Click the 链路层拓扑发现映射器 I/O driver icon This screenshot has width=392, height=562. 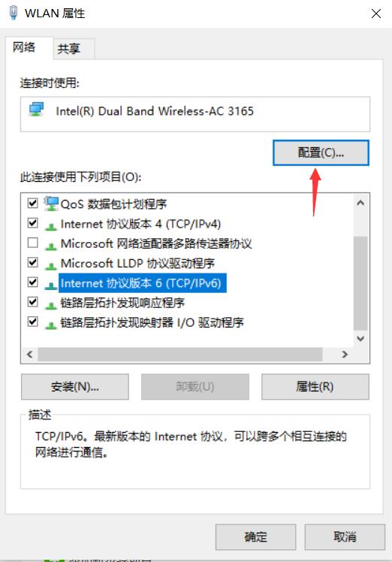(51, 325)
